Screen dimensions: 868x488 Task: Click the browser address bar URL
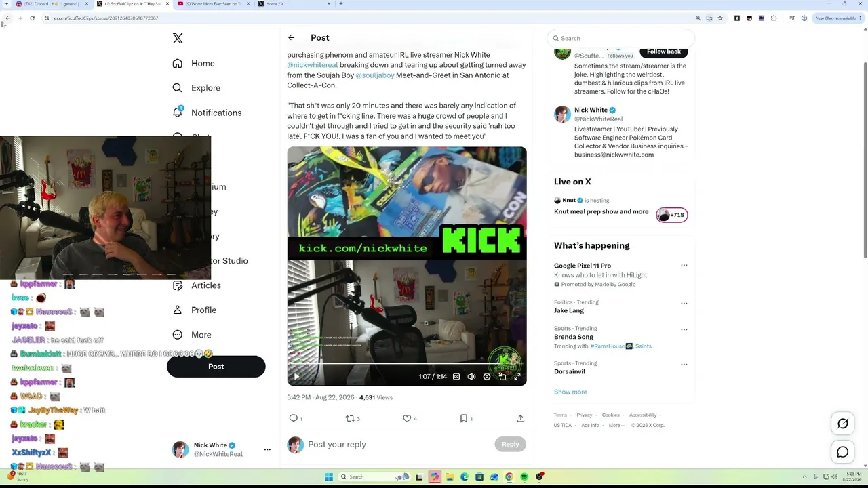[x=106, y=18]
